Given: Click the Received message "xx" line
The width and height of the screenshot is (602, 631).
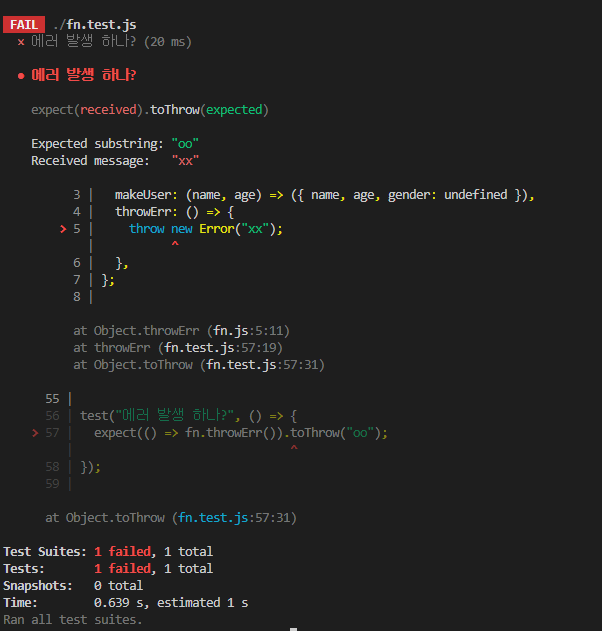Looking at the screenshot, I should tap(115, 161).
